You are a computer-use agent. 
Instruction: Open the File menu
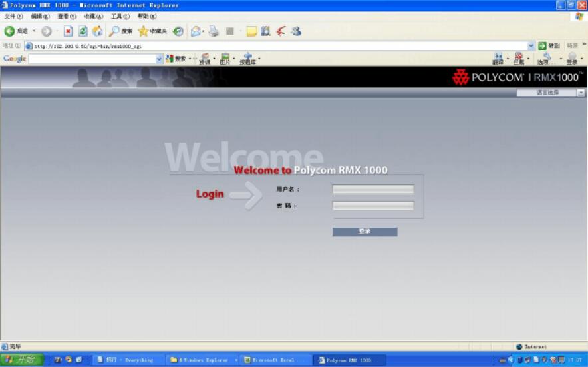13,16
